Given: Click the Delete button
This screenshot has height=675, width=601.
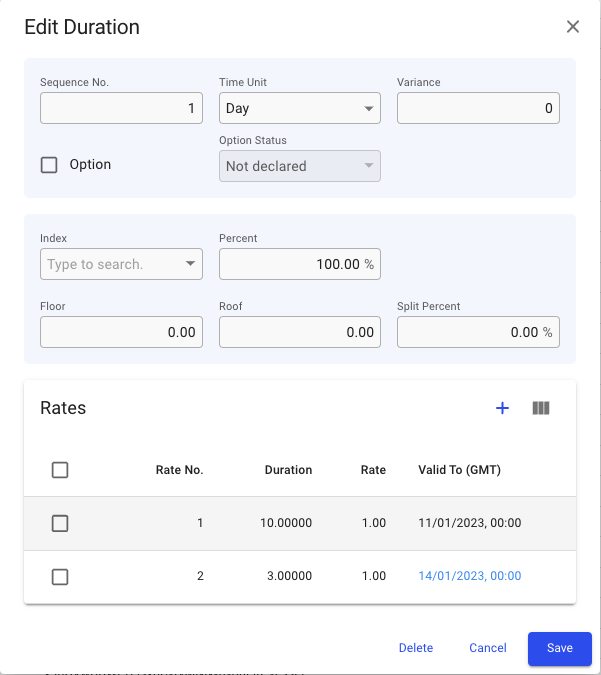Looking at the screenshot, I should tap(416, 648).
